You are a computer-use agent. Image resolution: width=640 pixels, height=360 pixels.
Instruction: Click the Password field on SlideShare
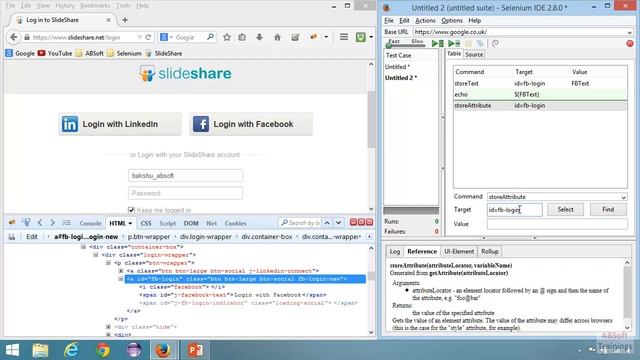point(185,193)
